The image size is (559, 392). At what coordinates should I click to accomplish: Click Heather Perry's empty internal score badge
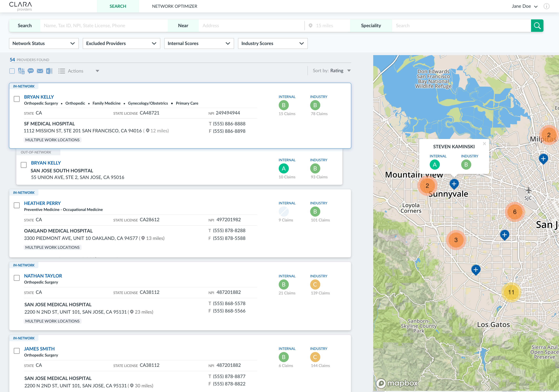(284, 212)
